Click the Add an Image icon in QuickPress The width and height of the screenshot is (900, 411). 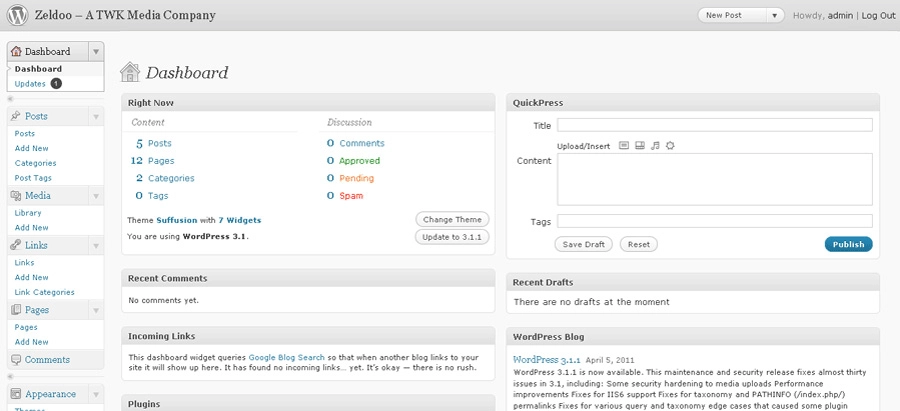point(624,146)
